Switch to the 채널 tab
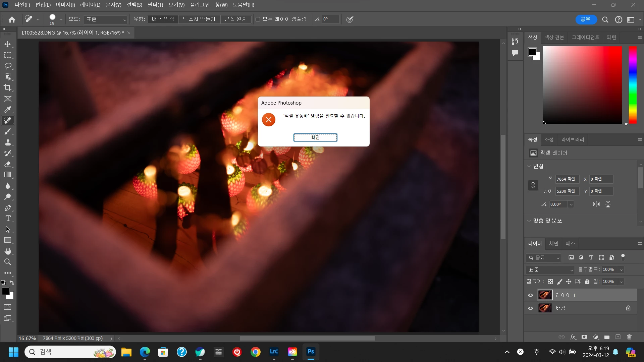This screenshot has height=362, width=644. 553,244
